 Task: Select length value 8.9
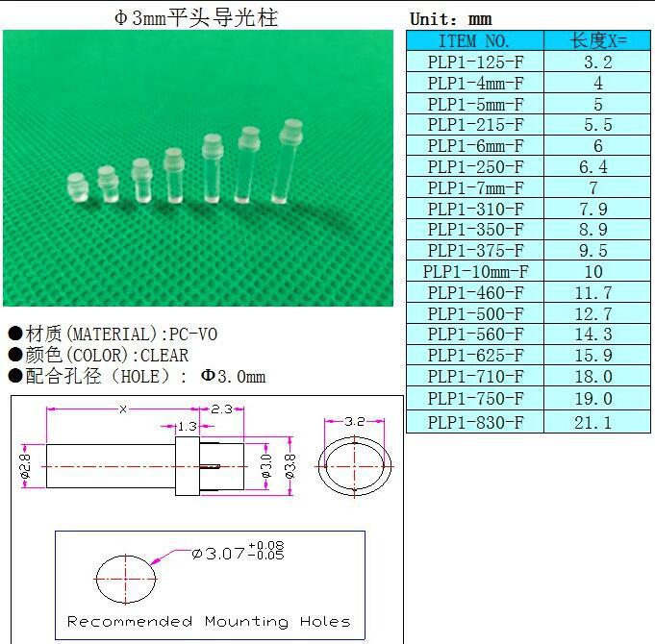[593, 229]
